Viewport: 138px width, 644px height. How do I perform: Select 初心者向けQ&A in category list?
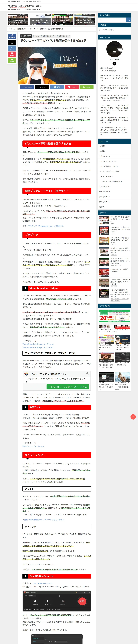point(114,187)
